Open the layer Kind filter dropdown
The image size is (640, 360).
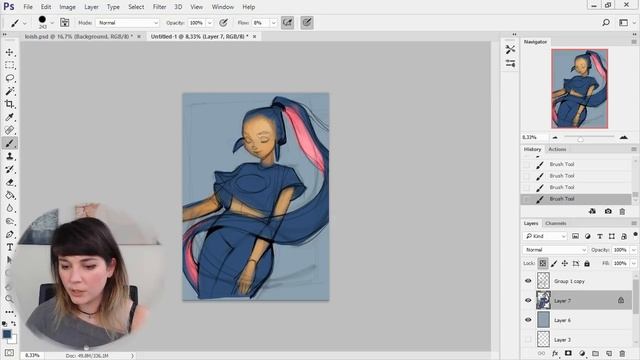(545, 236)
